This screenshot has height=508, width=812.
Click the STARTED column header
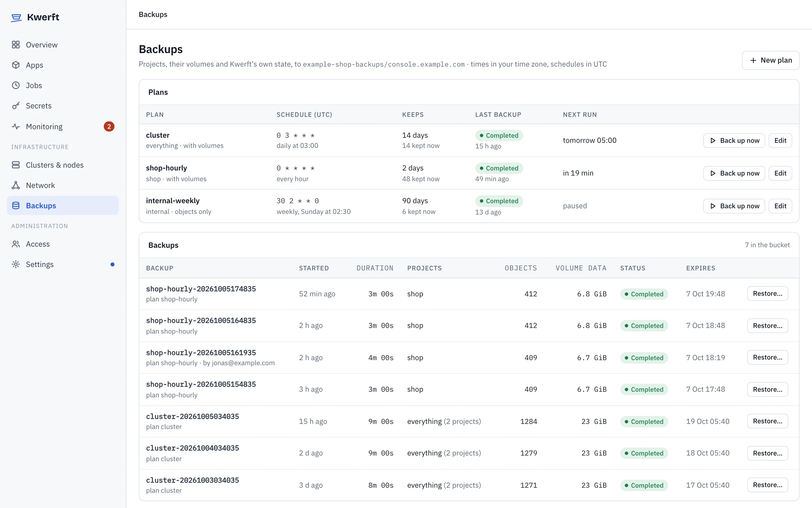coord(314,268)
